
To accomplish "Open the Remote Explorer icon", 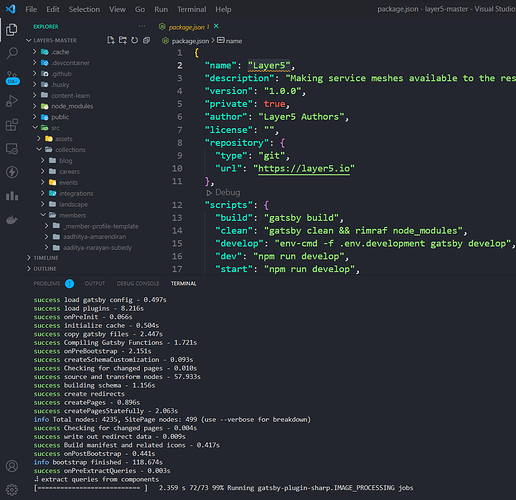I will point(12,149).
